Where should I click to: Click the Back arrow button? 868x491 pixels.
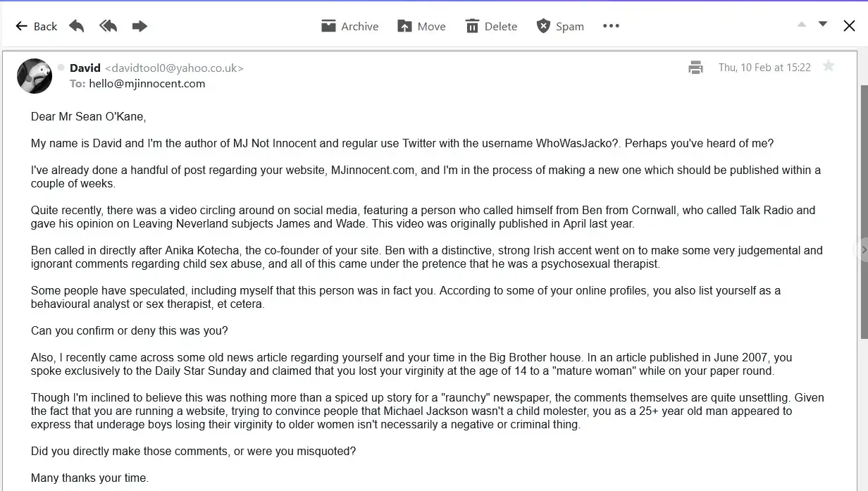click(x=36, y=26)
